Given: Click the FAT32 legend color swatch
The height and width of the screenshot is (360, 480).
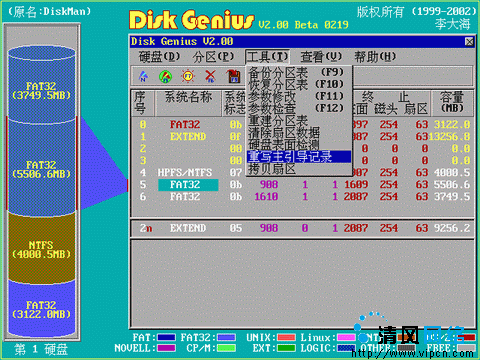Looking at the screenshot, I should click(x=226, y=338).
